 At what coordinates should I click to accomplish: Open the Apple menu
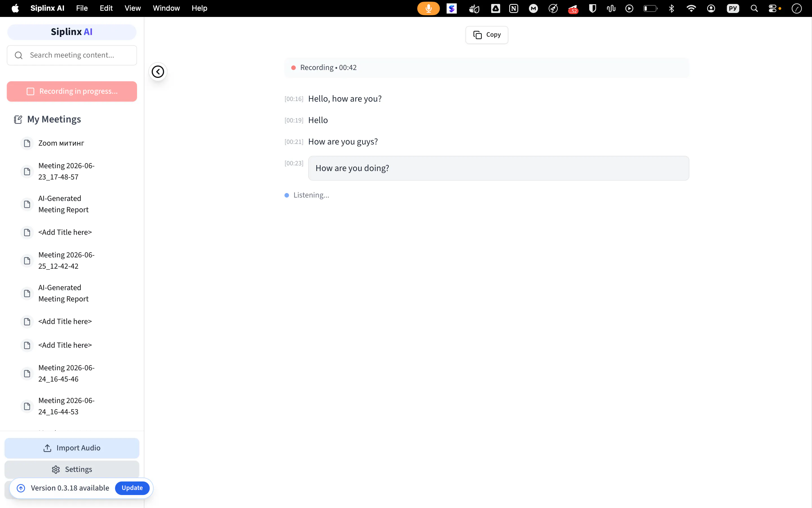pos(16,8)
